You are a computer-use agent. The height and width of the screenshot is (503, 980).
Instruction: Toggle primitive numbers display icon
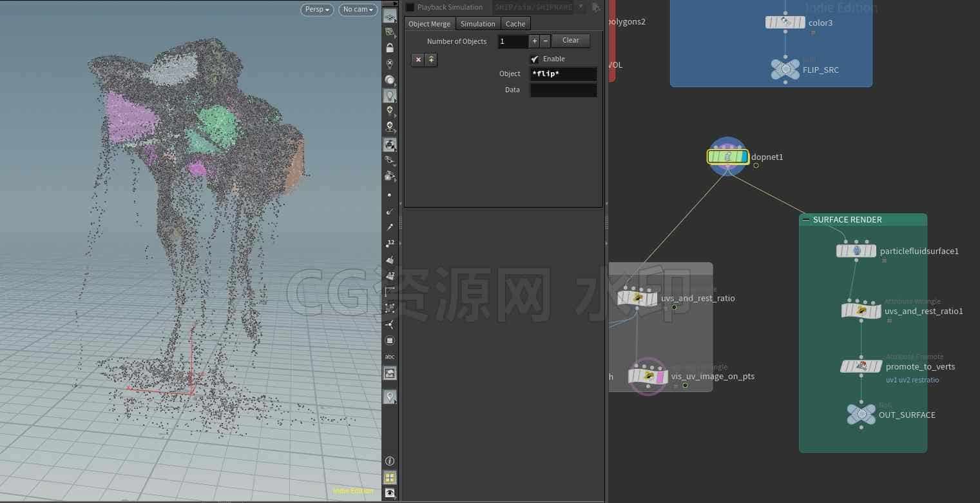click(390, 275)
